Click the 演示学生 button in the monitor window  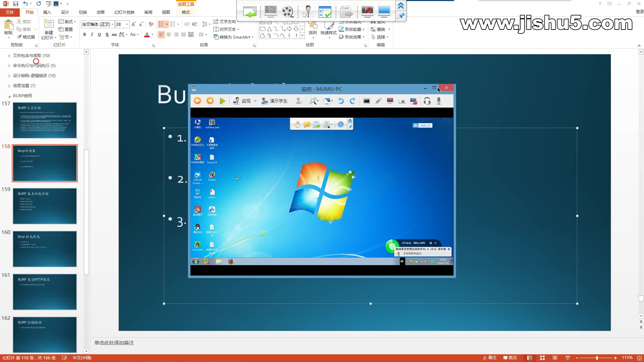point(274,101)
